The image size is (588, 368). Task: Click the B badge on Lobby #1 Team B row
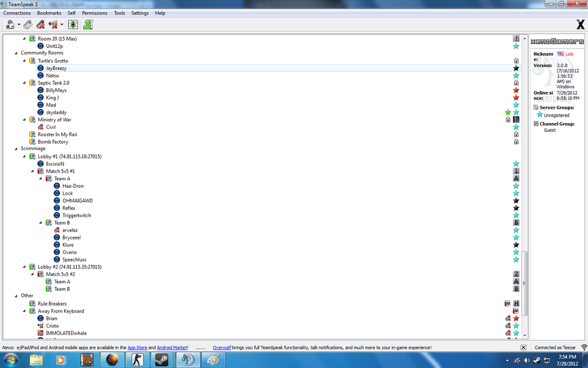pyautogui.click(x=516, y=223)
